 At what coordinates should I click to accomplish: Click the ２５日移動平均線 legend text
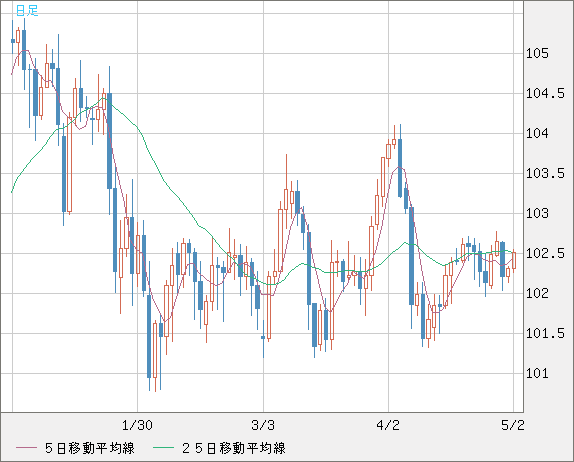point(234,448)
